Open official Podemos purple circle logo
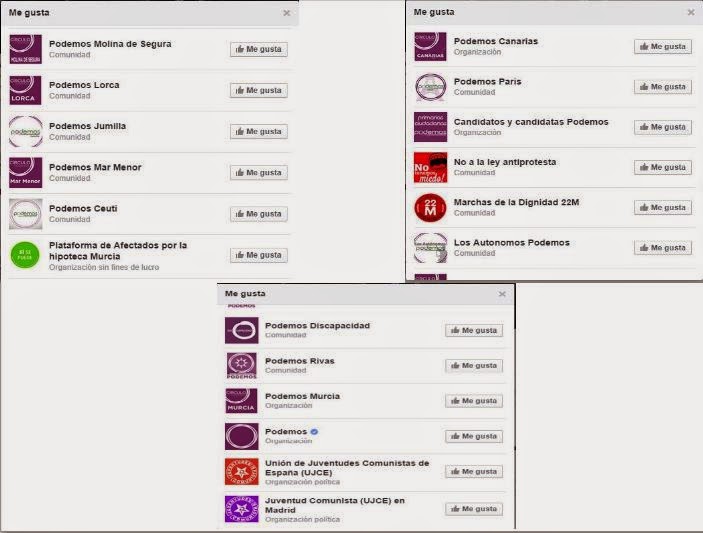This screenshot has height=533, width=703. point(242,436)
